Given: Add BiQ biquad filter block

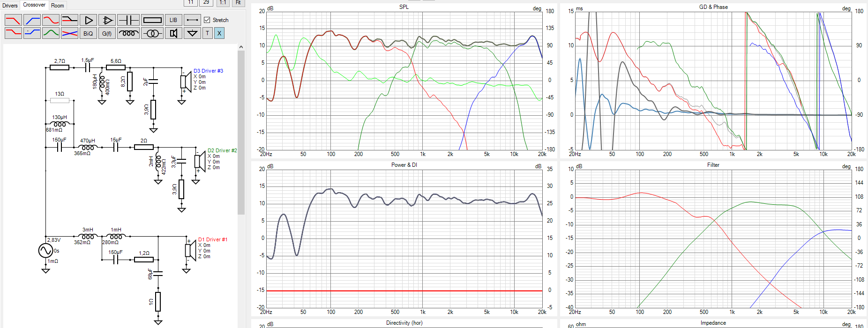Looking at the screenshot, I should click(88, 33).
